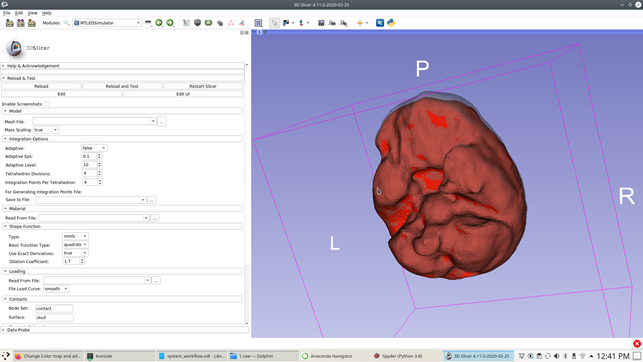This screenshot has width=643, height=362.
Task: Open the crosshair options dropdown arrow
Action: coord(367,23)
